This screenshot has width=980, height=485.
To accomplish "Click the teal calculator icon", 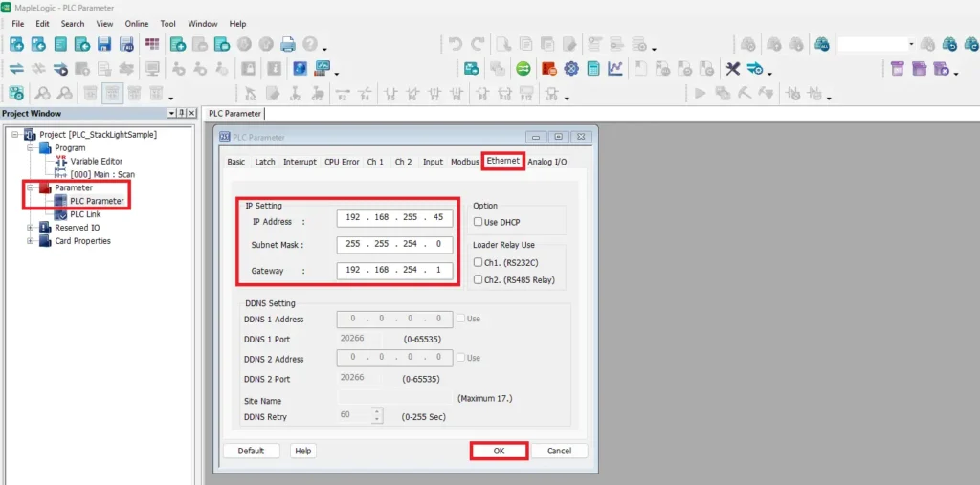I will pyautogui.click(x=592, y=68).
